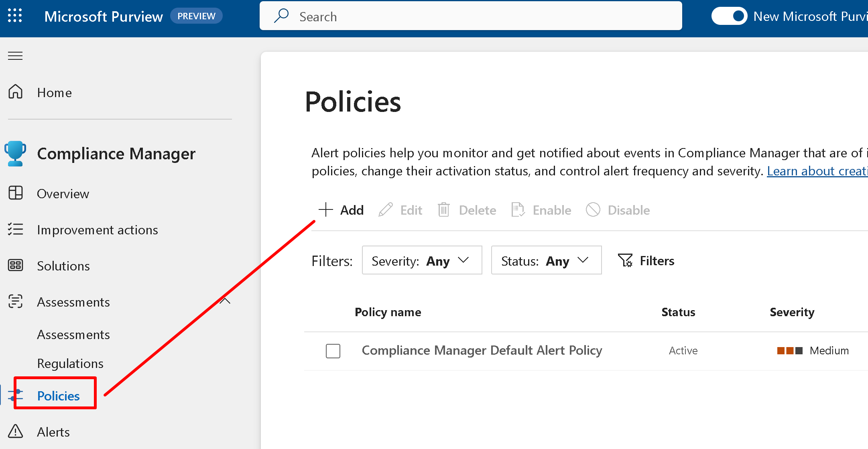The width and height of the screenshot is (868, 449).
Task: Click the Solutions grid icon
Action: 16,265
